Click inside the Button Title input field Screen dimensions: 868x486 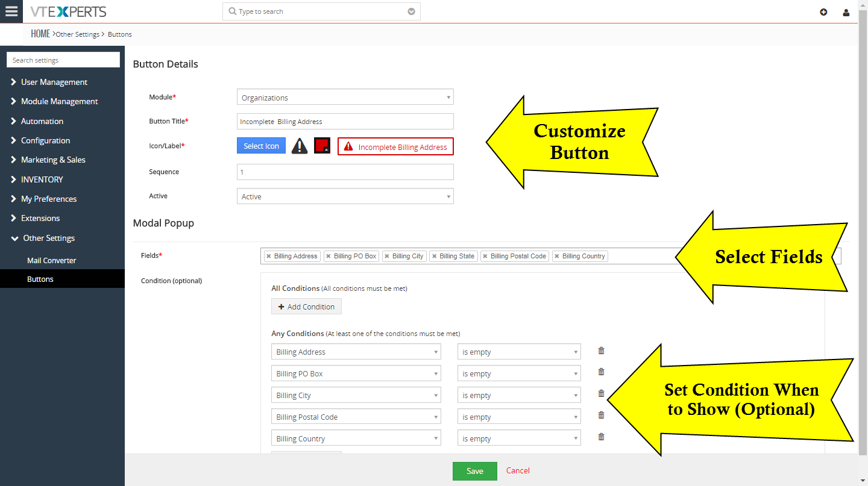pyautogui.click(x=345, y=121)
